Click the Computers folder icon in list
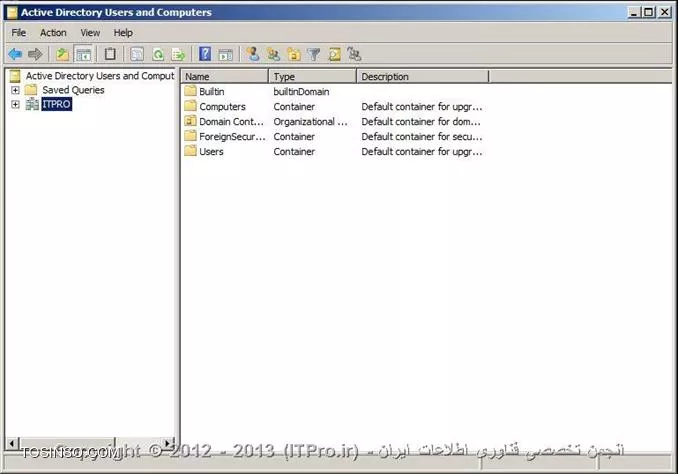678x474 pixels. coord(190,106)
